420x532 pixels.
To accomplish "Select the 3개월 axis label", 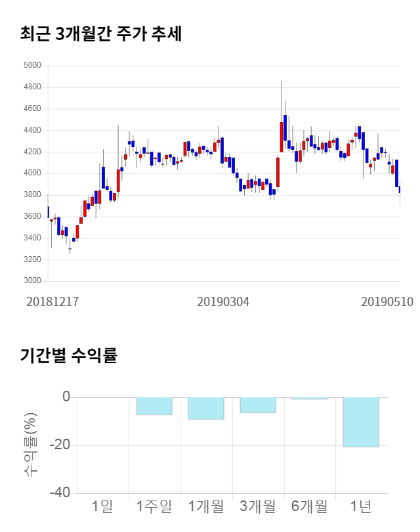I will [258, 506].
